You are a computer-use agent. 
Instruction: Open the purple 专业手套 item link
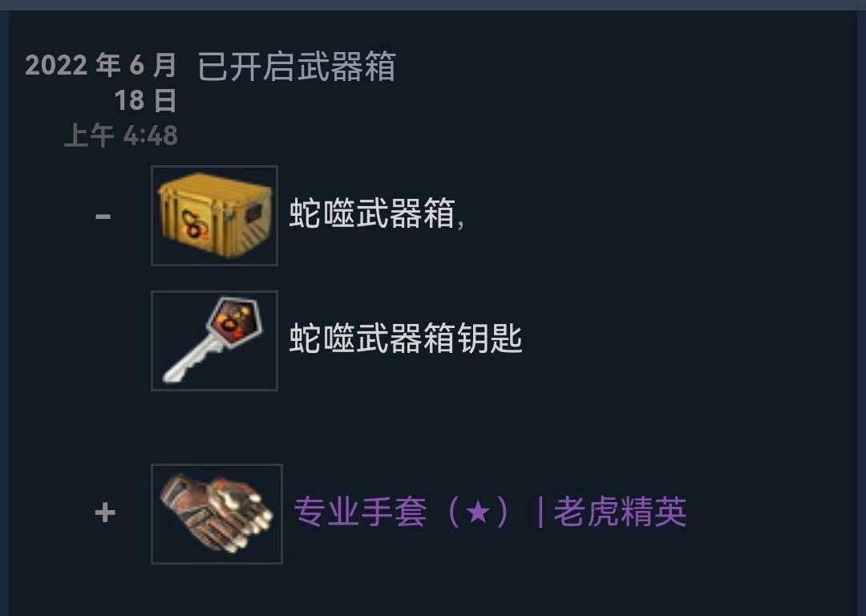491,512
